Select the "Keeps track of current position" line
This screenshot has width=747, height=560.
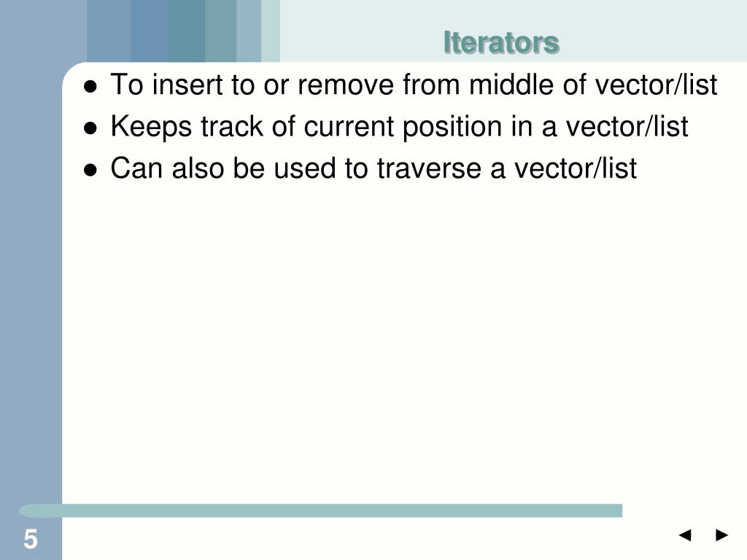coord(399,127)
